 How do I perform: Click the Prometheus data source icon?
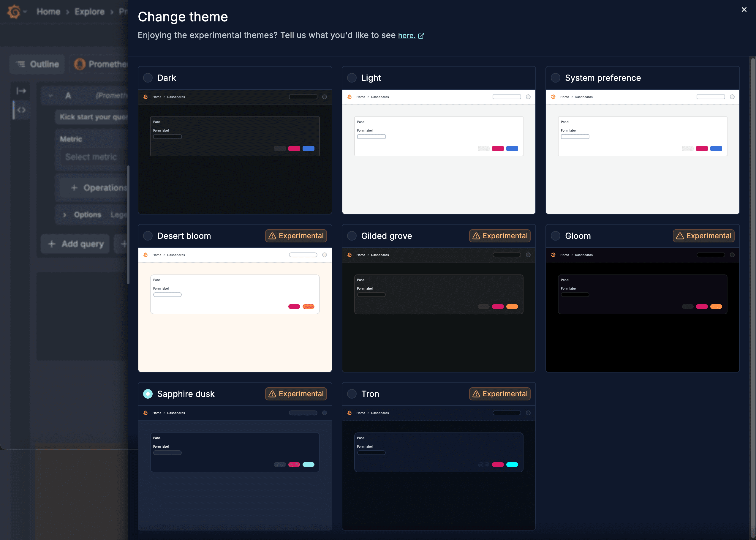[x=80, y=64]
